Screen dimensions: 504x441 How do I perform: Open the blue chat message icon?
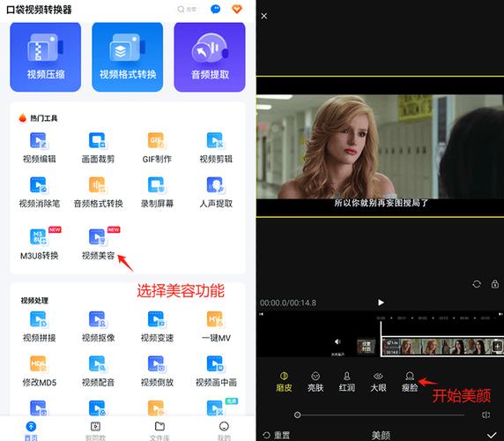click(x=215, y=10)
